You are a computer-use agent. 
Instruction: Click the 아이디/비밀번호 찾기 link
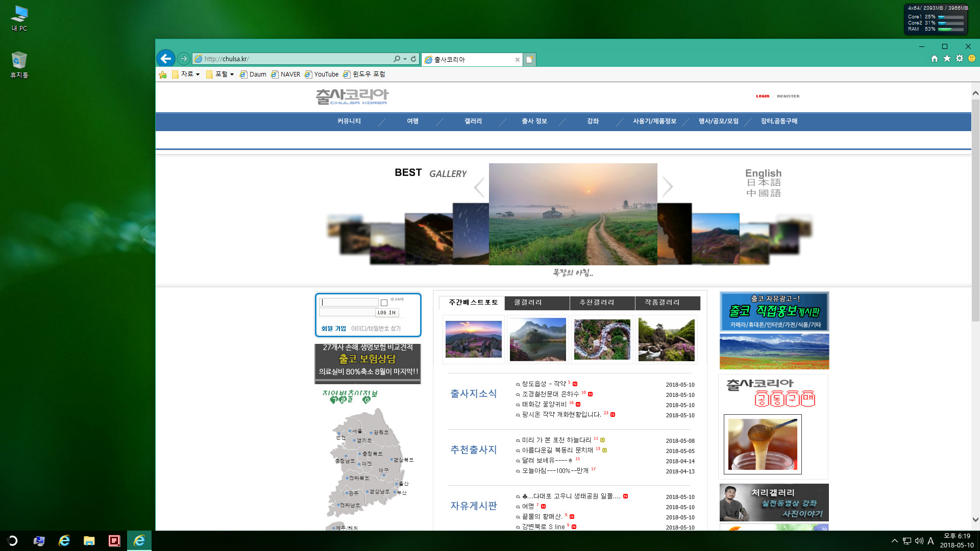coord(376,329)
